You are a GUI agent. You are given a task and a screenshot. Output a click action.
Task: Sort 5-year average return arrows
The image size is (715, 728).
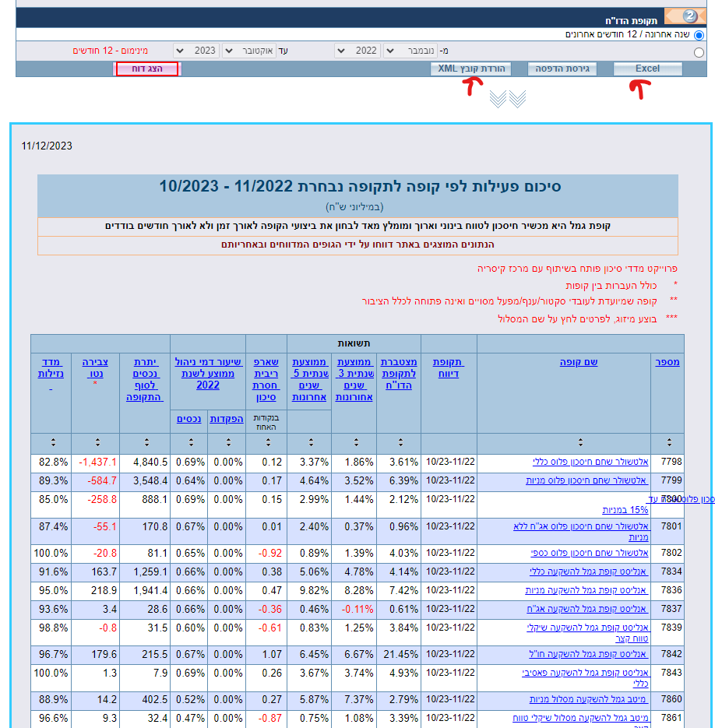[311, 442]
